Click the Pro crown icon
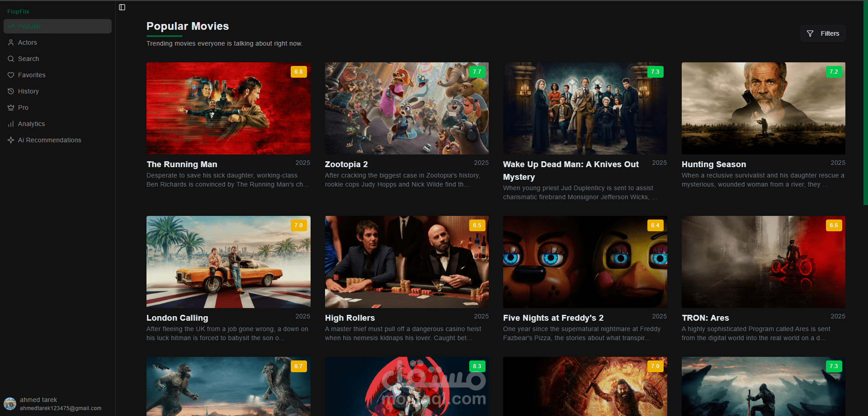 pos(11,108)
